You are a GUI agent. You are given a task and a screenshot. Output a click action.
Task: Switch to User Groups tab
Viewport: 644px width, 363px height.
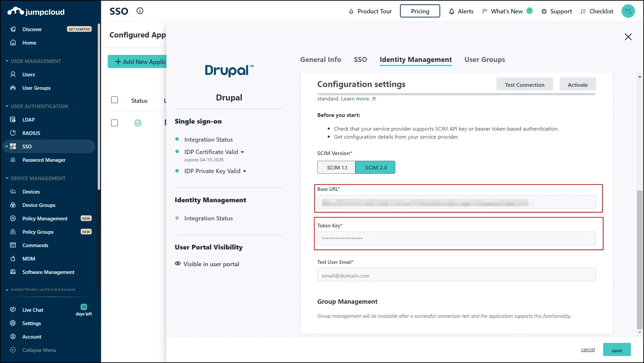tap(485, 60)
